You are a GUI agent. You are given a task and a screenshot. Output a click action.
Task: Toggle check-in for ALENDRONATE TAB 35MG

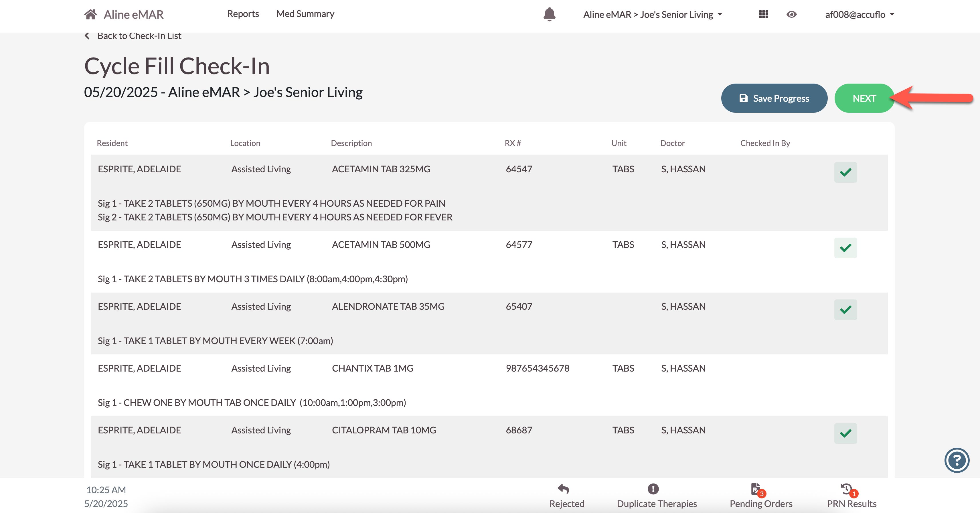(845, 310)
